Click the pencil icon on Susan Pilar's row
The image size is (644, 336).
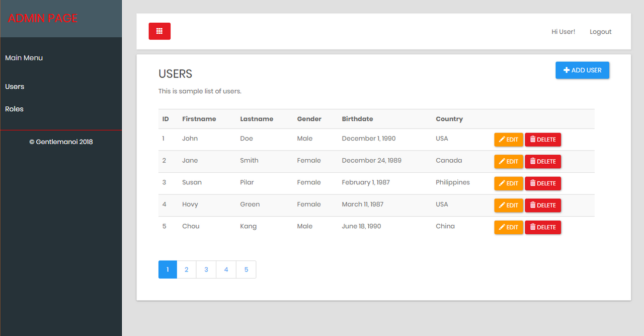click(501, 183)
